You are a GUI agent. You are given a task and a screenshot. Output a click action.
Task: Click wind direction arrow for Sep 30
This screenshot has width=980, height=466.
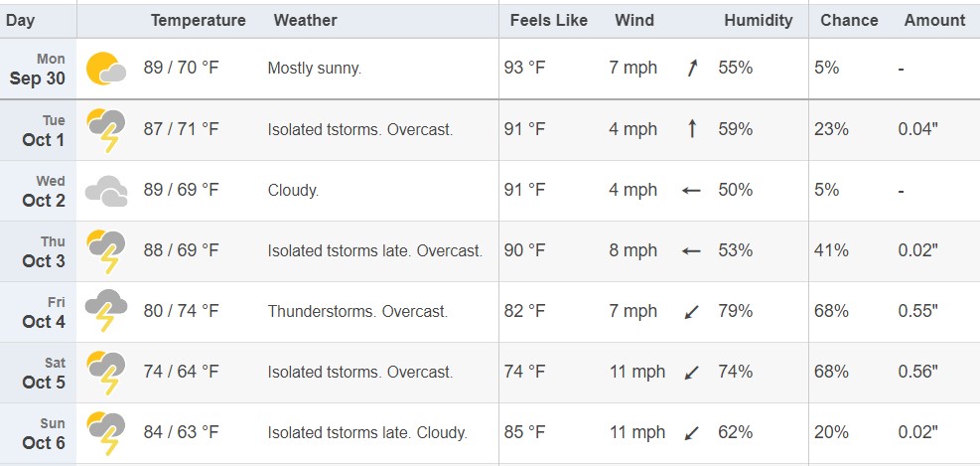[692, 68]
